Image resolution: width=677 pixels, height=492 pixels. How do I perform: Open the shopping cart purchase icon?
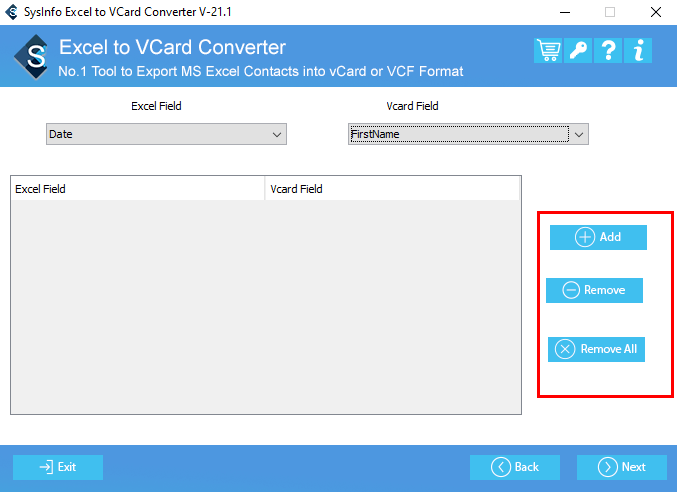tap(548, 50)
